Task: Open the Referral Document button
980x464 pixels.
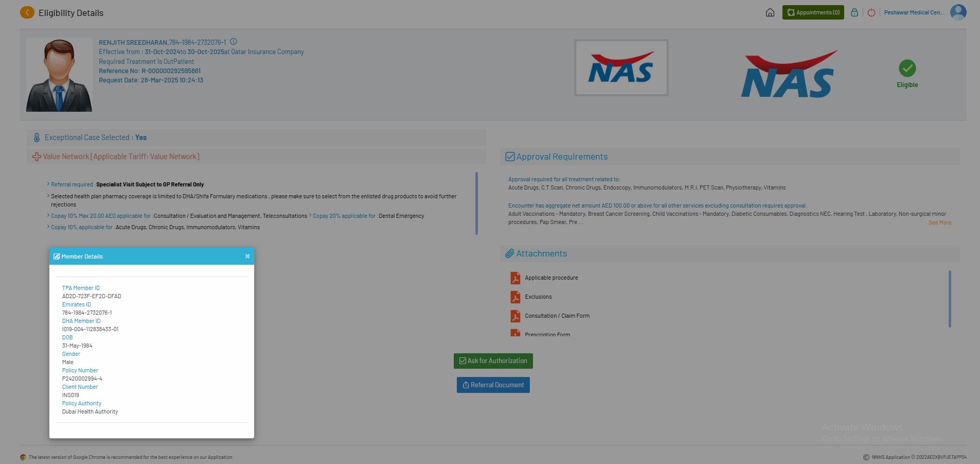Action: tap(493, 385)
